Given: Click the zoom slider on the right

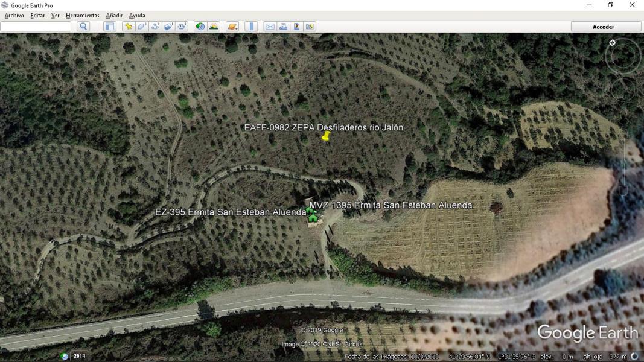Looking at the screenshot, I should click(623, 163).
